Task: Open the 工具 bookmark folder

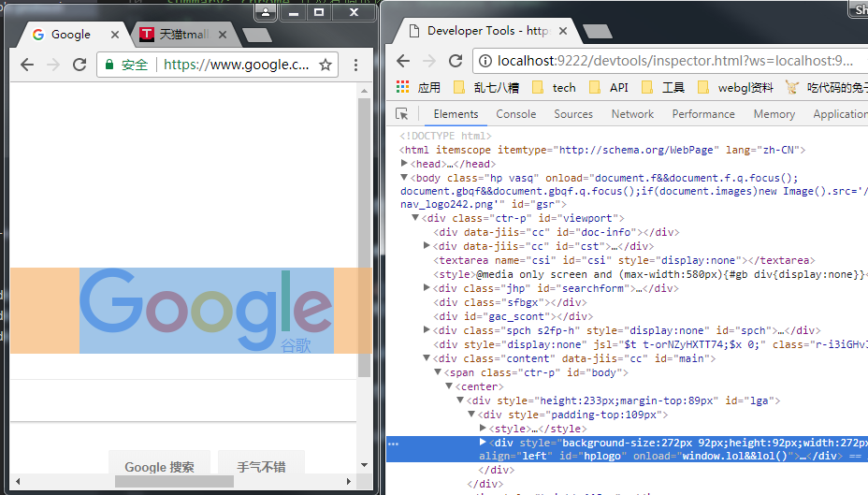Action: pos(662,87)
